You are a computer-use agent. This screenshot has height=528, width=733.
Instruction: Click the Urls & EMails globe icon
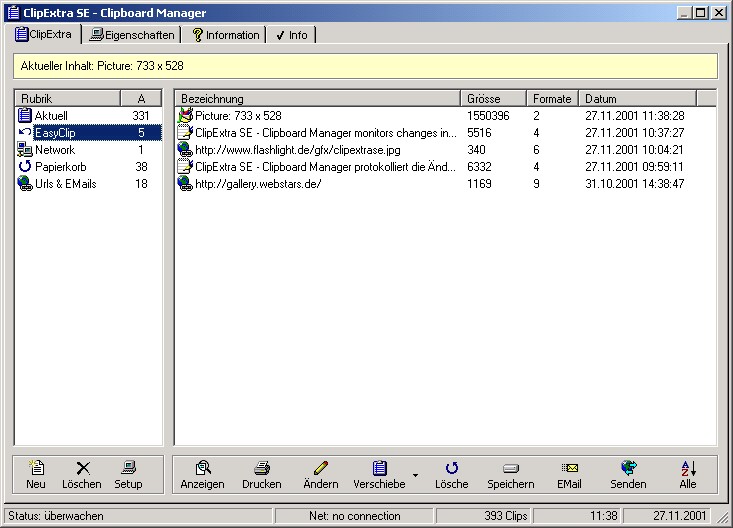point(25,183)
